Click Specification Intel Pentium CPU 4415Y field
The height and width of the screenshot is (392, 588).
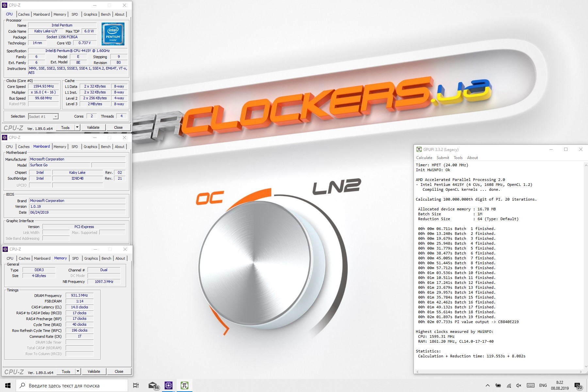point(77,51)
